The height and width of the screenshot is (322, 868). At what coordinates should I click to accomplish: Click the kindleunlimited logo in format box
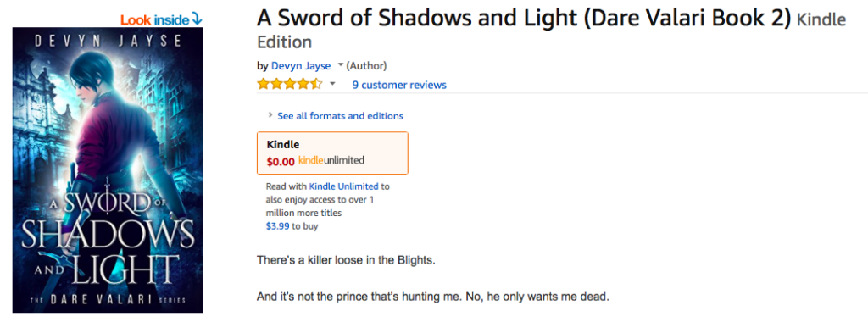331,161
